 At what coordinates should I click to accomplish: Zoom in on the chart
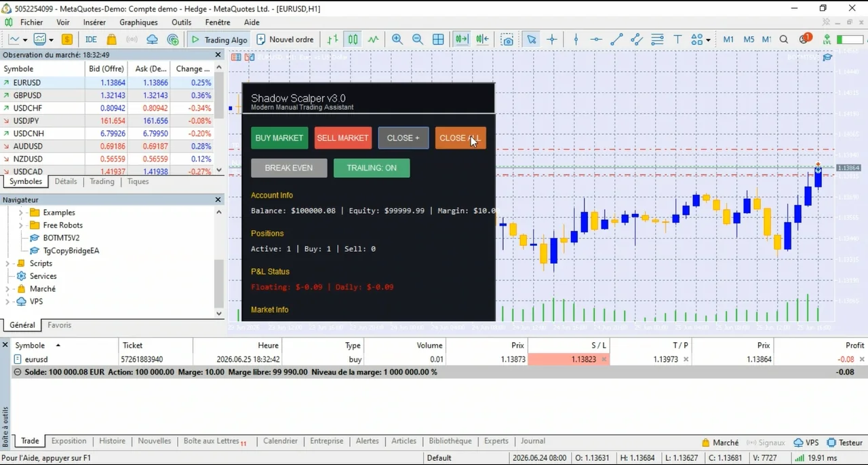pyautogui.click(x=397, y=39)
